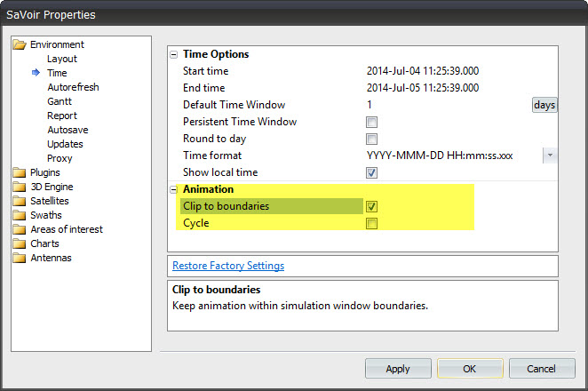Toggle the Round to day checkbox
588x391 pixels.
tap(372, 139)
